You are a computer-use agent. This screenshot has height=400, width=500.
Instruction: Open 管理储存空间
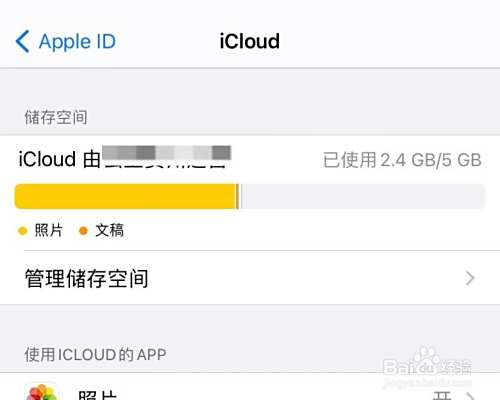click(x=250, y=278)
